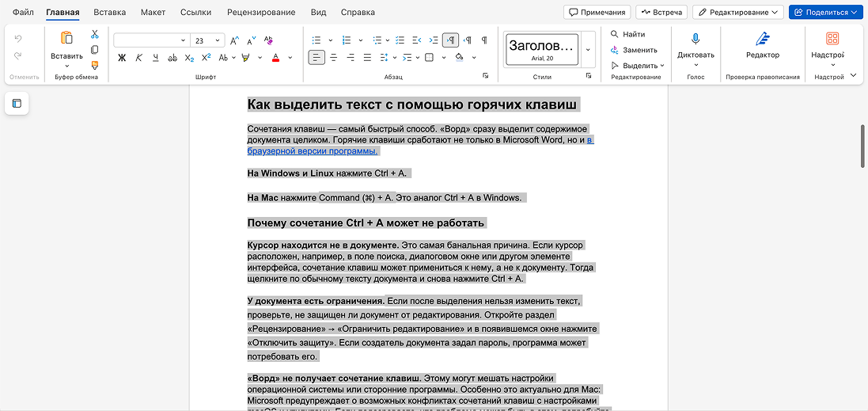Apply the format painter brush
Viewport: 868px width, 411px height.
tap(95, 65)
